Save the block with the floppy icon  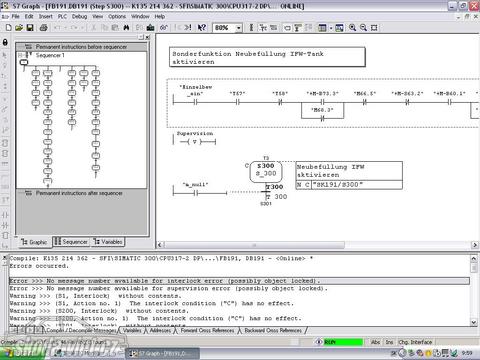tap(30, 28)
